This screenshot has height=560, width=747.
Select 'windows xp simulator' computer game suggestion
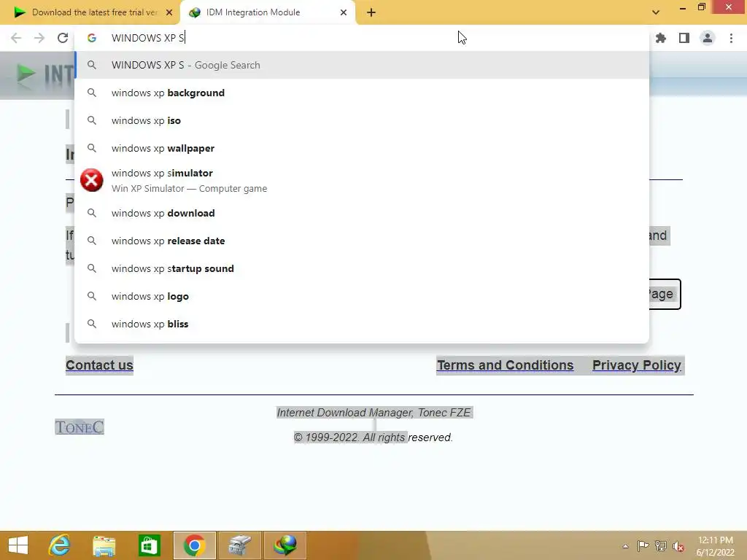click(x=362, y=181)
